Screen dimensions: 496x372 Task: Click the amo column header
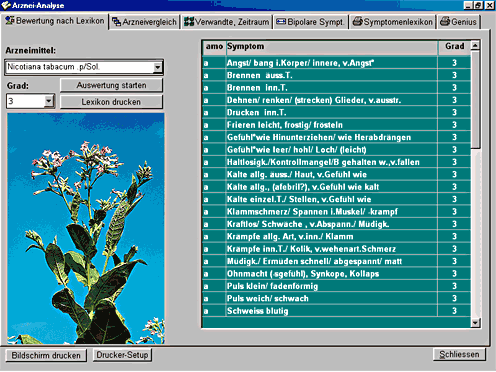(214, 47)
